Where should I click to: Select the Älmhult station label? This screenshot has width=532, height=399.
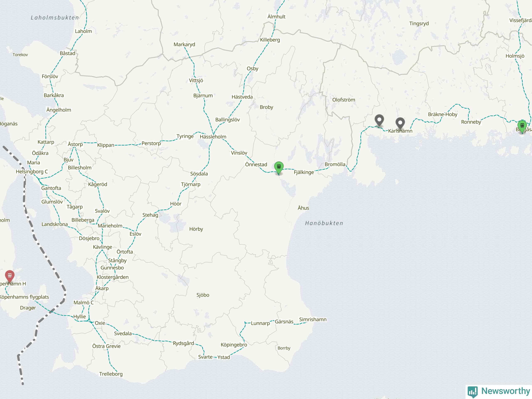276,17
